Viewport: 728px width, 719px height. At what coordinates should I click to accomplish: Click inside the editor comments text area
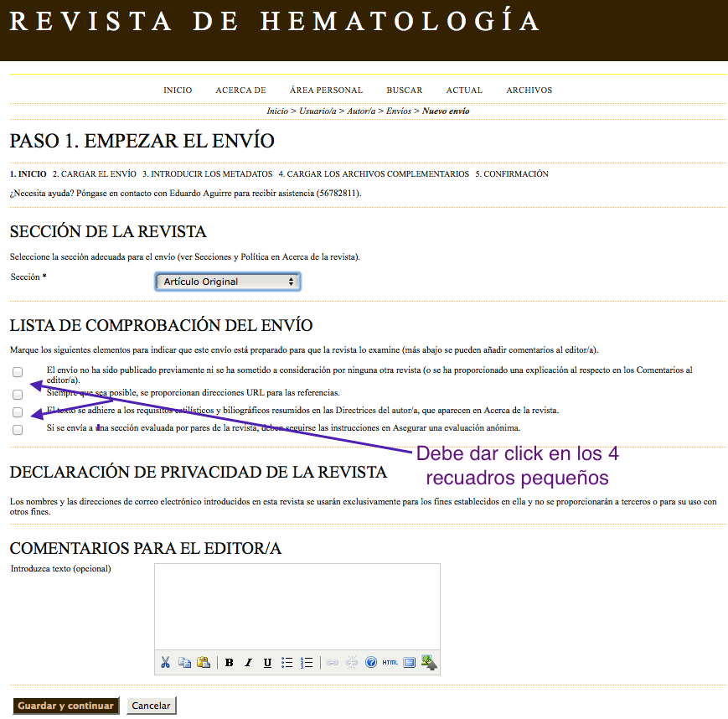(x=297, y=607)
